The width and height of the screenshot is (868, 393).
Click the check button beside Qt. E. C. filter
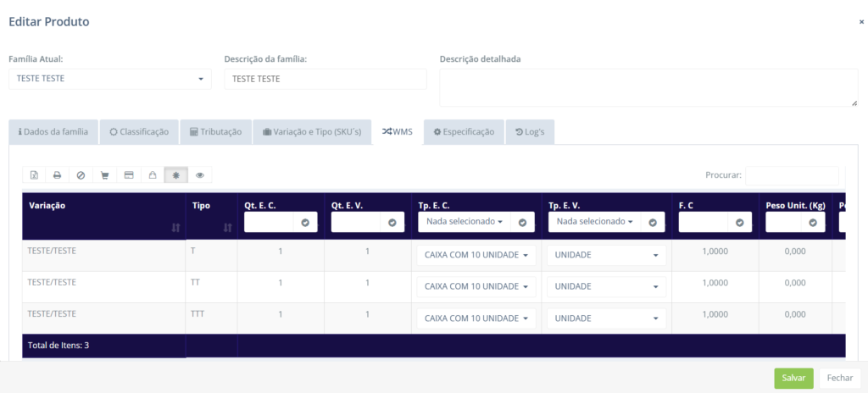coord(304,222)
